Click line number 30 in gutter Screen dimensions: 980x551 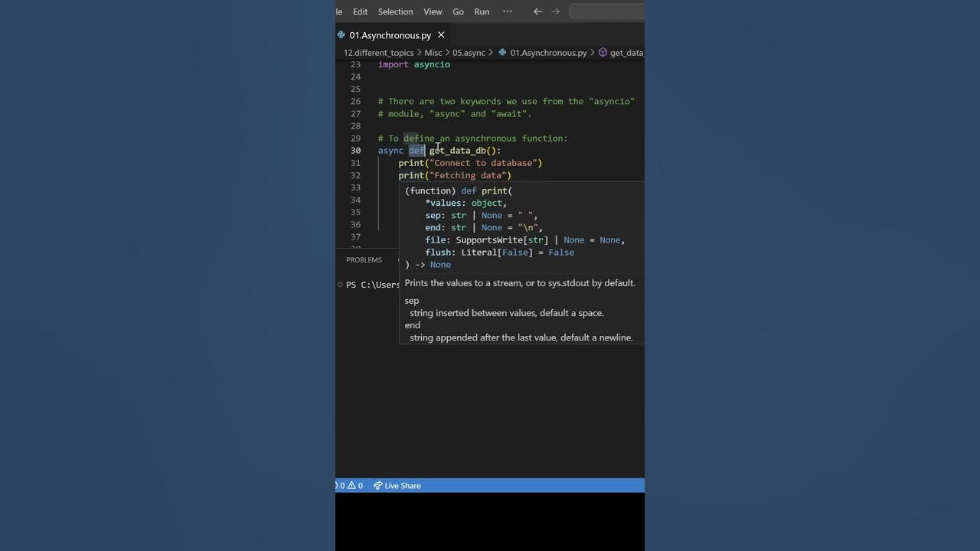[x=355, y=151]
